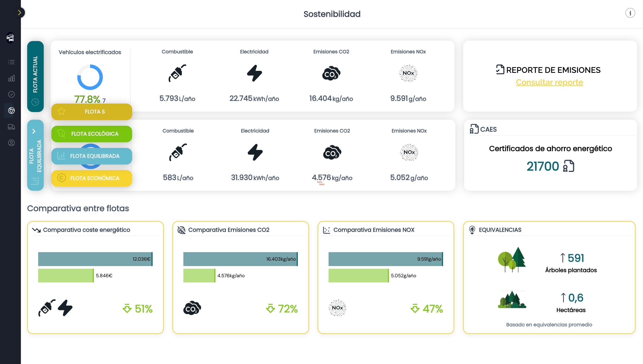This screenshot has width=643, height=364.
Task: Open the bar chart statistics sidebar icon
Action: [11, 78]
